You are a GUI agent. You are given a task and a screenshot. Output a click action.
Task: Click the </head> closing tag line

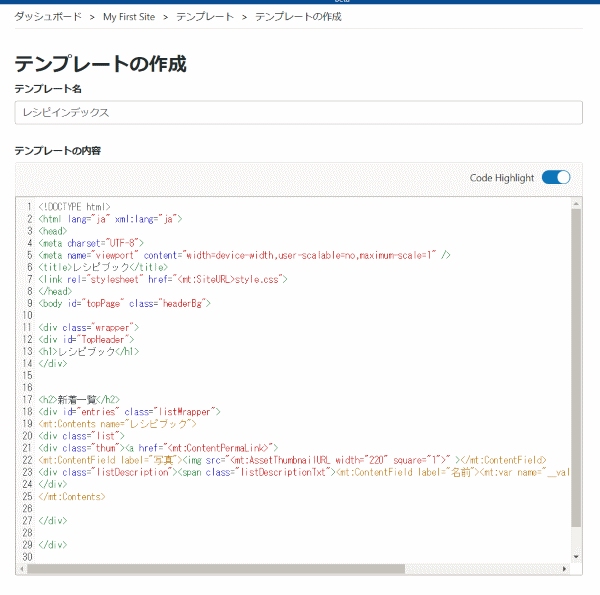click(x=55, y=291)
